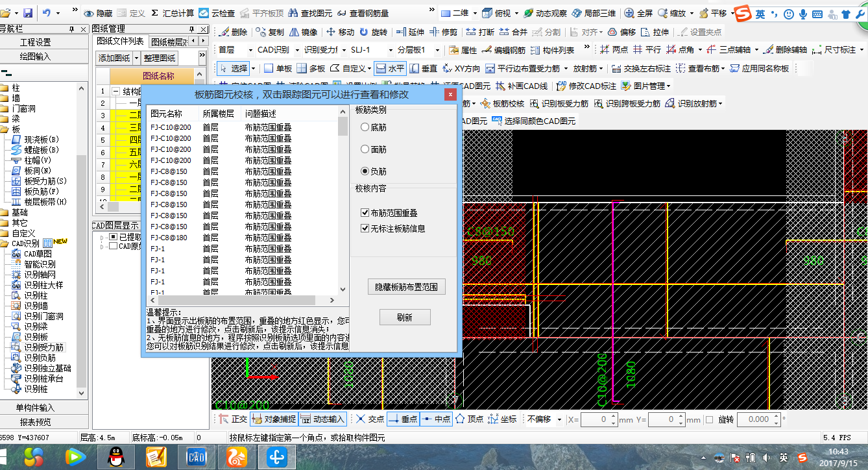
Task: Open 添加图纸 dropdown arrow
Action: (x=135, y=58)
